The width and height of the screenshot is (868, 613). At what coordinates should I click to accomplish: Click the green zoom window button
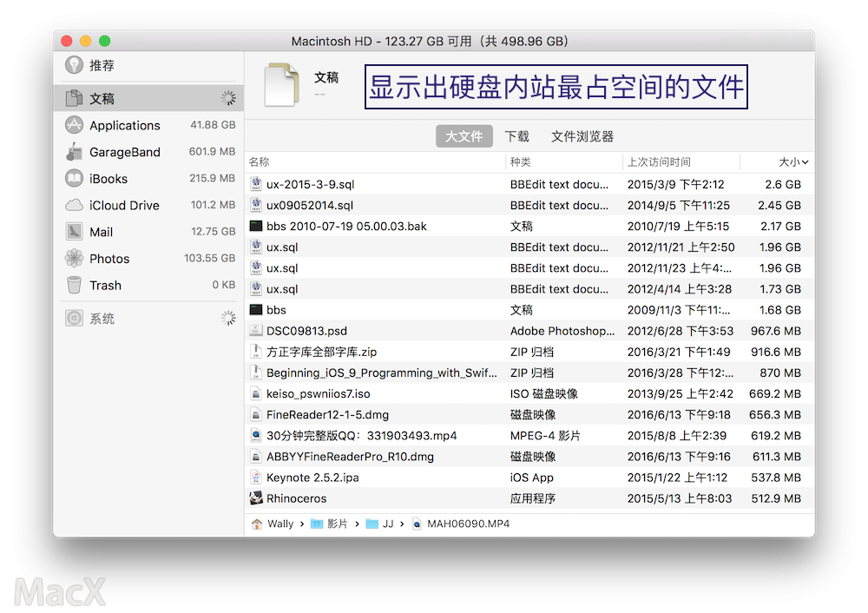click(x=105, y=41)
